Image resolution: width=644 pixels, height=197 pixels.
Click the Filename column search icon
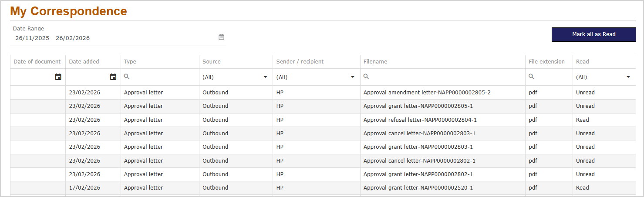coord(366,77)
